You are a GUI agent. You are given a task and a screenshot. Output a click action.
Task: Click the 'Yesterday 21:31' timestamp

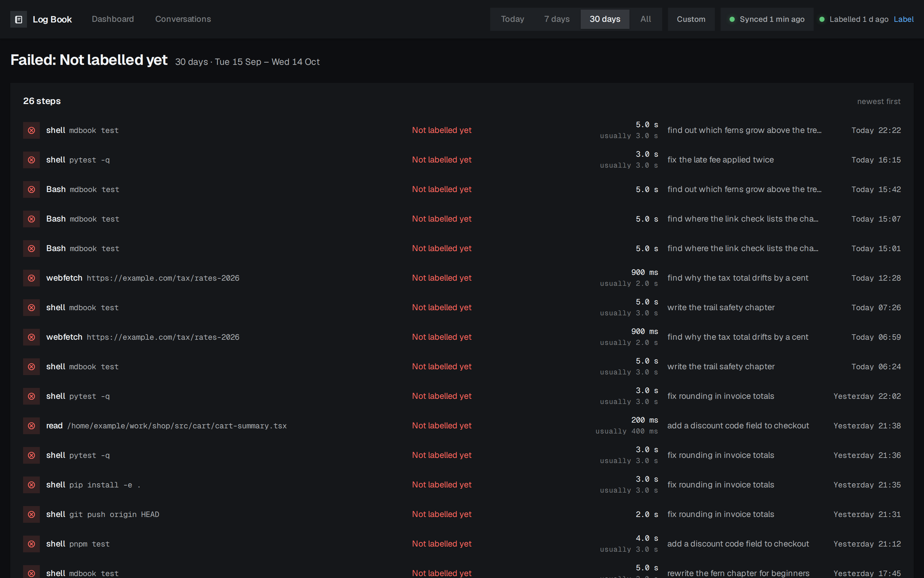click(867, 514)
